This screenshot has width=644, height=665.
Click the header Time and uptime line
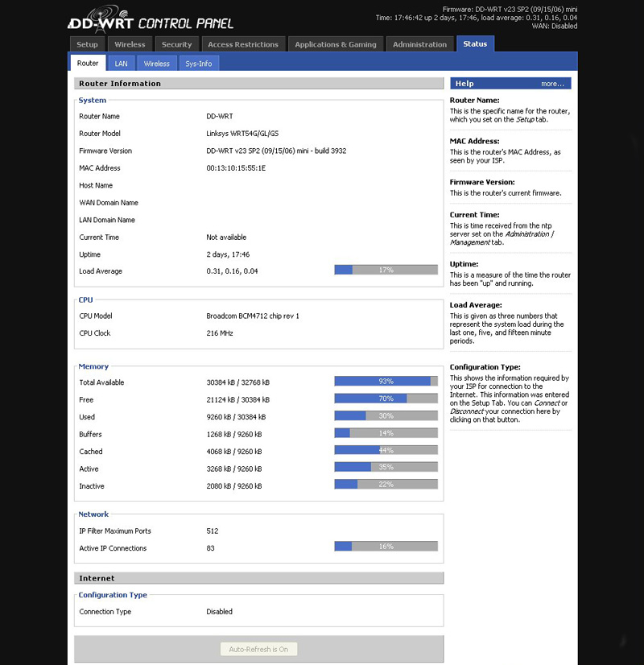coord(477,18)
